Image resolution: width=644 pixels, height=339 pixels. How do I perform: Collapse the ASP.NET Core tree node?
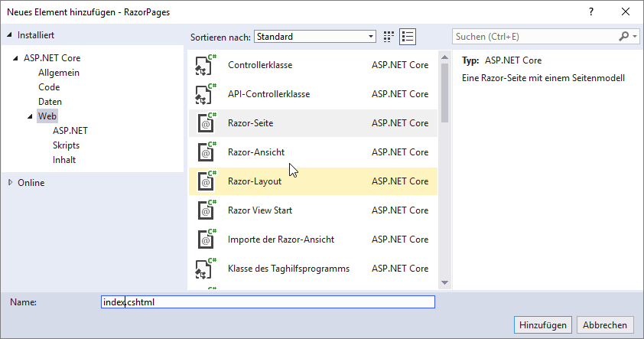[x=16, y=58]
